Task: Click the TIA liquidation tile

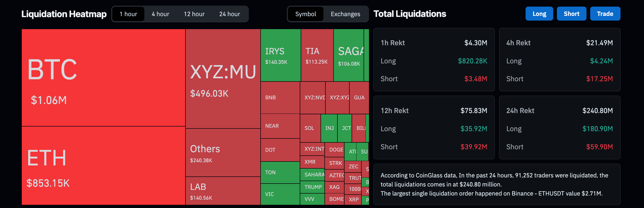Action: pos(317,55)
